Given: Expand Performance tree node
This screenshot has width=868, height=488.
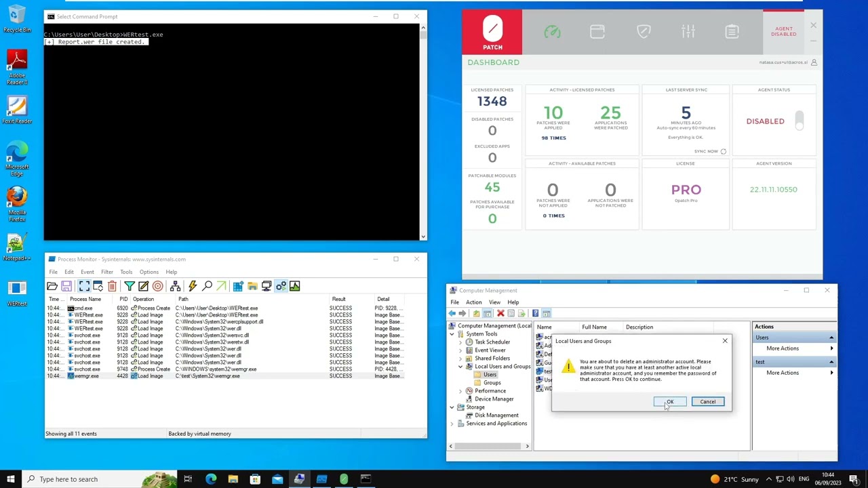Looking at the screenshot, I should (x=460, y=391).
